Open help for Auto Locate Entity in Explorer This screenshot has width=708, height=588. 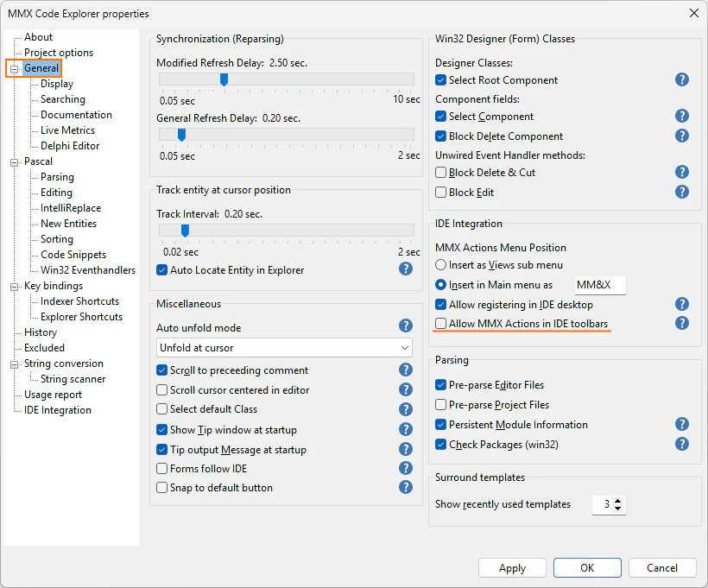tap(406, 269)
